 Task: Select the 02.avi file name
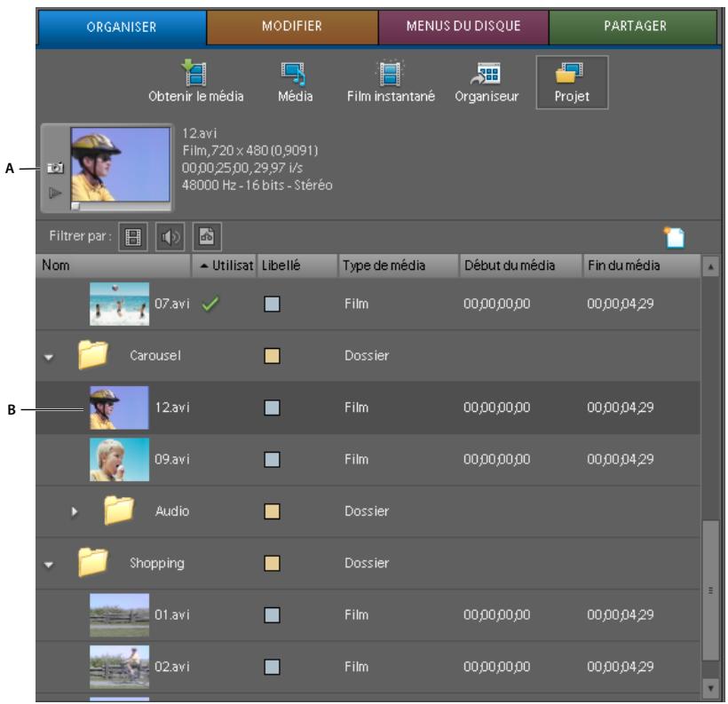(x=171, y=667)
